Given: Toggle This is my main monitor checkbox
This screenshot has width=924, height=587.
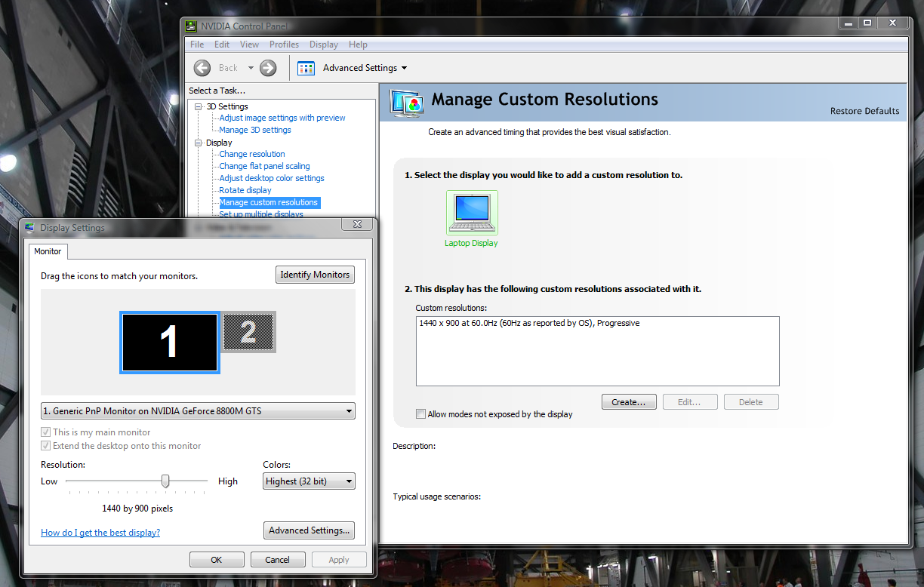Looking at the screenshot, I should pos(45,432).
